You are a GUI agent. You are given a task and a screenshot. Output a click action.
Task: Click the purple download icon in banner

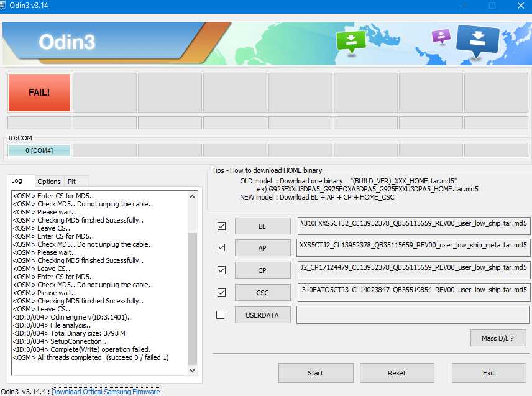(x=441, y=36)
